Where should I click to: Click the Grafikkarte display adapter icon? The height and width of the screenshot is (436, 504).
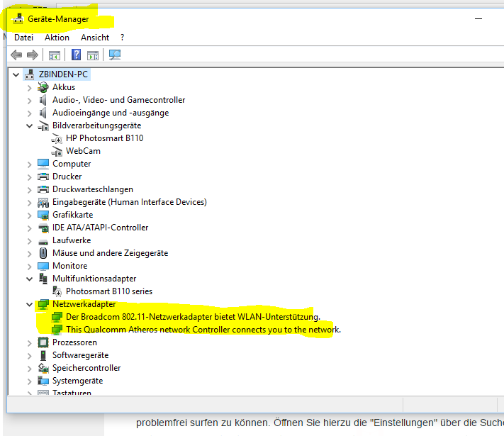pos(43,215)
